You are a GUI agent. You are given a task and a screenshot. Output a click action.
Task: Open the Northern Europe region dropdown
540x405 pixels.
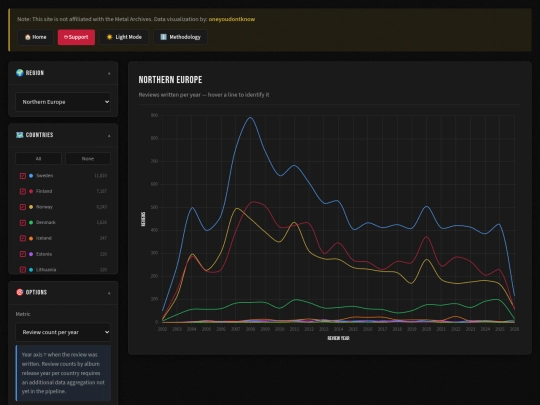coord(63,102)
